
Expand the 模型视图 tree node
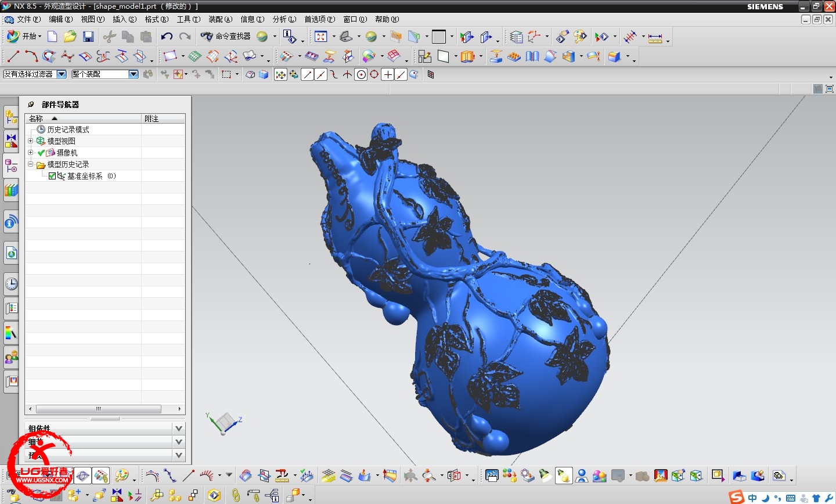point(31,141)
